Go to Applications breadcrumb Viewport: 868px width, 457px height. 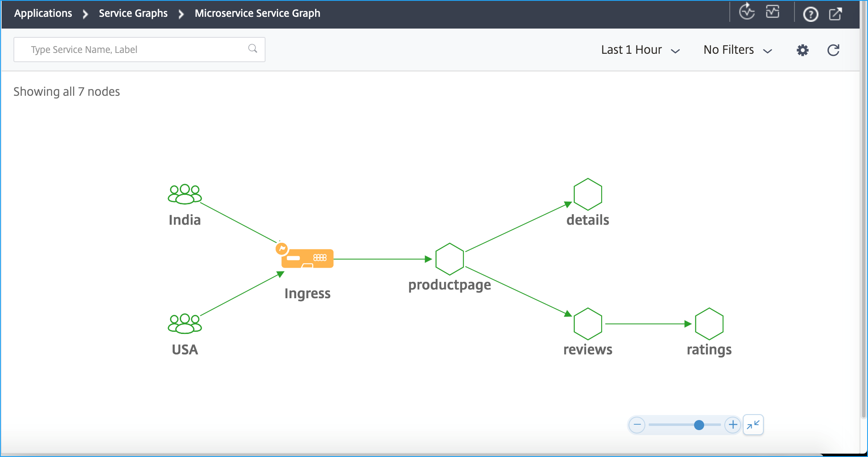tap(43, 13)
